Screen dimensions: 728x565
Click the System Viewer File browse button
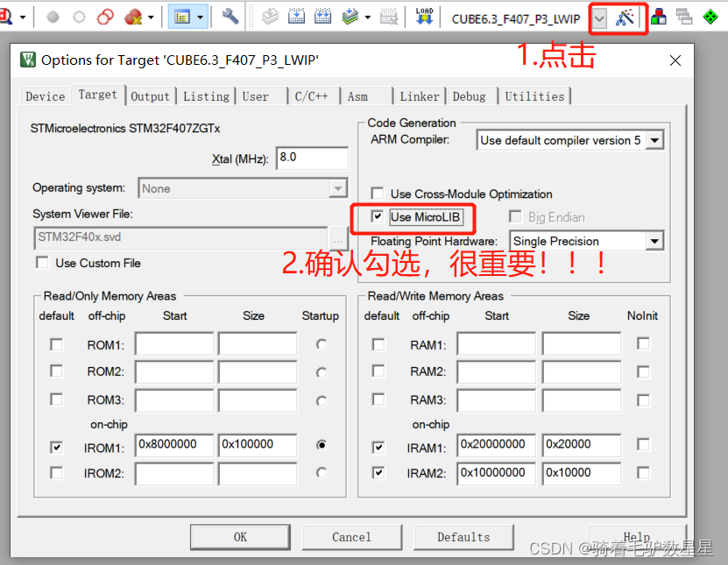pos(338,238)
